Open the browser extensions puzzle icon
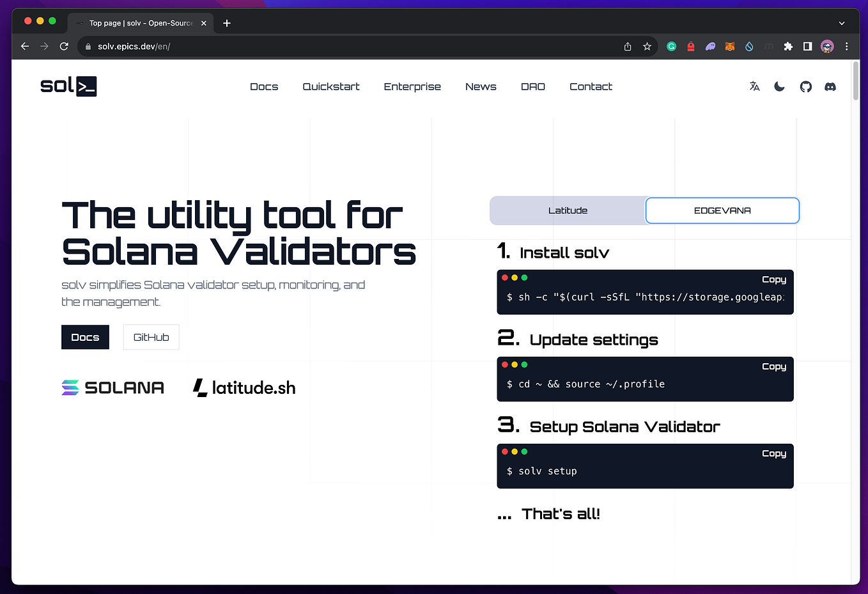The height and width of the screenshot is (594, 868). (x=788, y=46)
